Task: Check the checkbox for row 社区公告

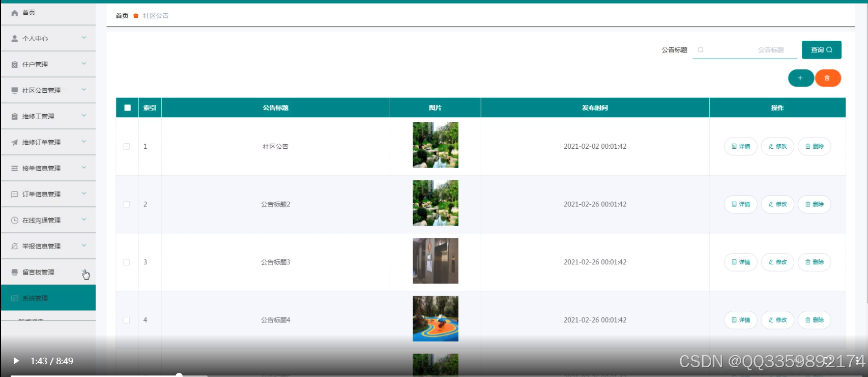Action: tap(127, 146)
